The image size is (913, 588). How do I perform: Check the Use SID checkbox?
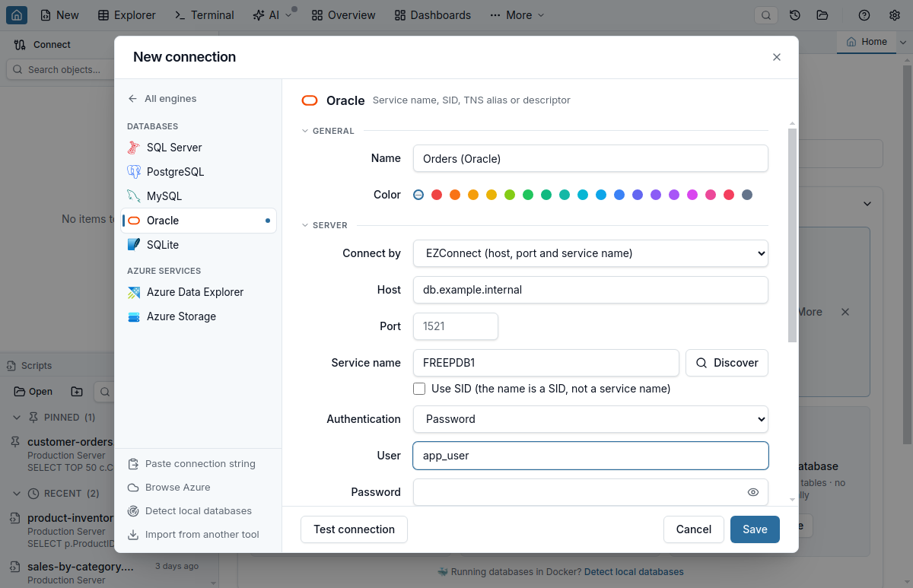click(x=419, y=389)
